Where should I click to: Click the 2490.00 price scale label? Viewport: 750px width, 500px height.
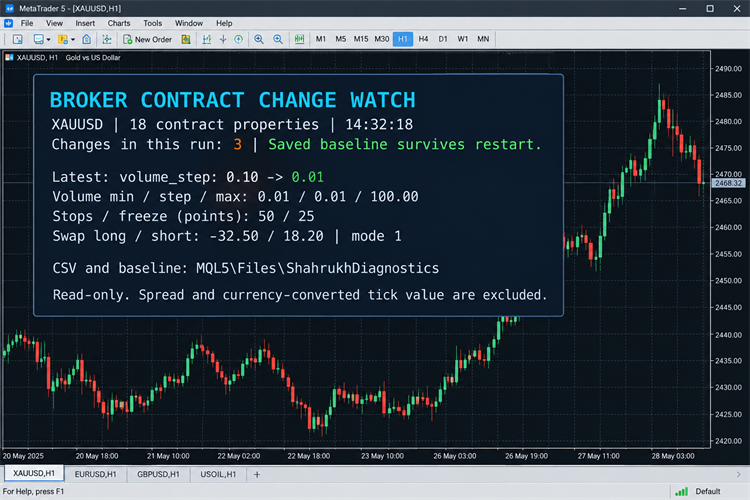(728, 68)
